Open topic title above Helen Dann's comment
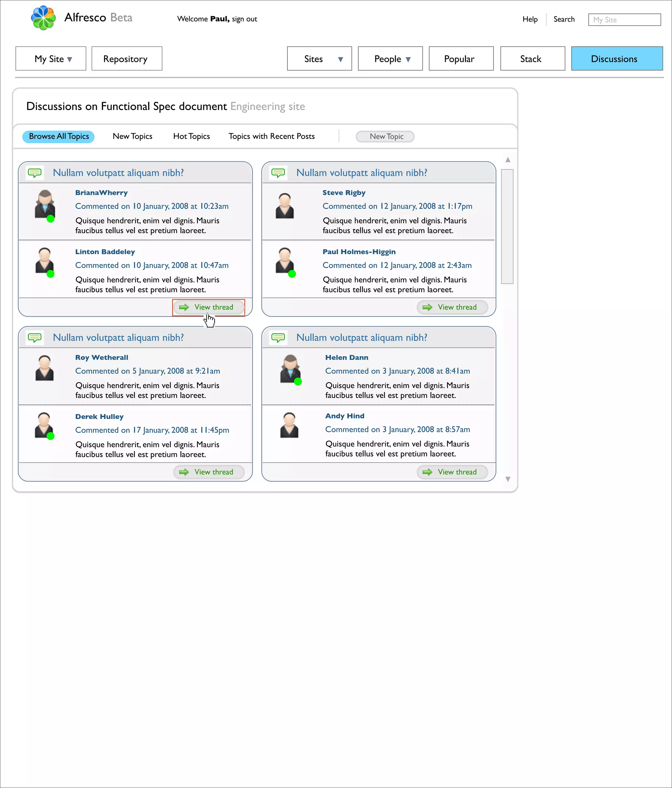672x788 pixels. (362, 337)
